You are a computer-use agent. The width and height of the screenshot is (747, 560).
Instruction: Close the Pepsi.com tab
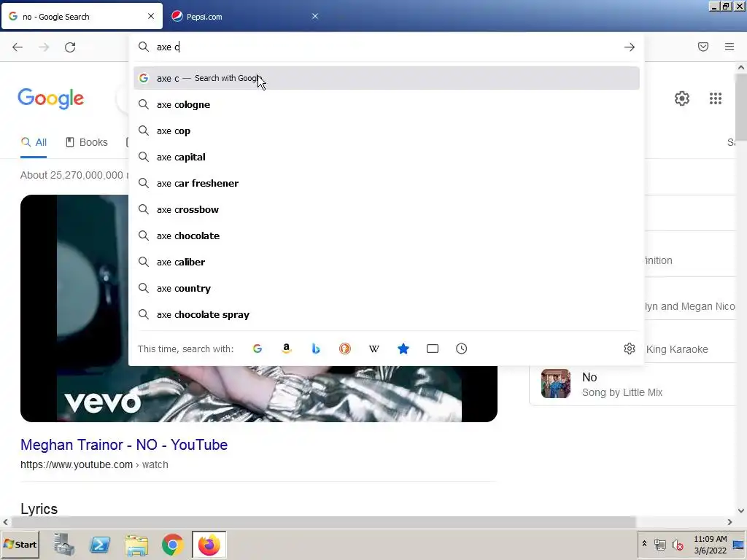click(x=315, y=16)
